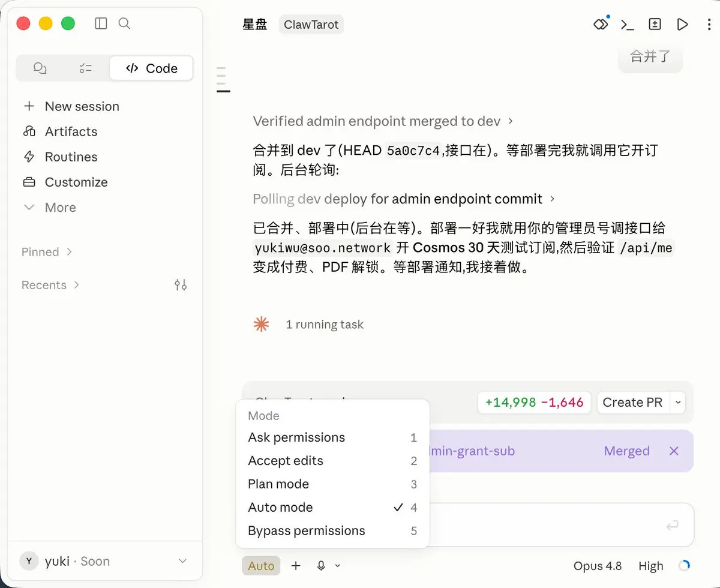This screenshot has width=720, height=588.
Task: Click the run play icon in header
Action: tap(682, 25)
